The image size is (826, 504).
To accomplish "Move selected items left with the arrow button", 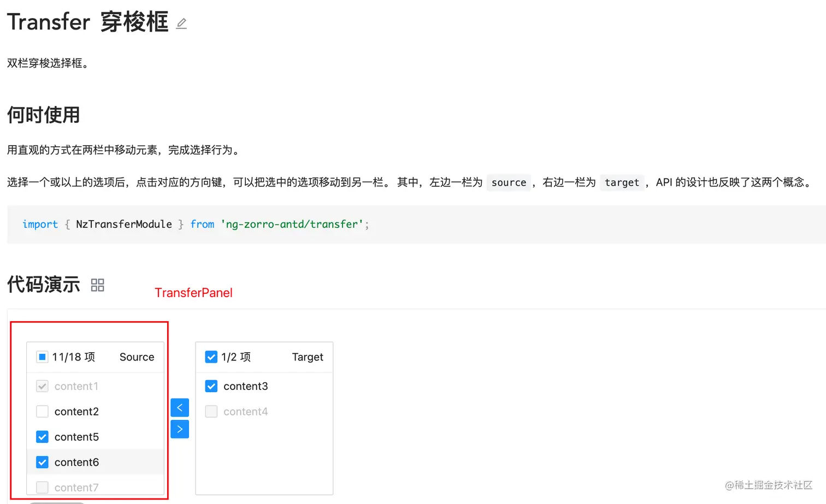I will pos(180,407).
